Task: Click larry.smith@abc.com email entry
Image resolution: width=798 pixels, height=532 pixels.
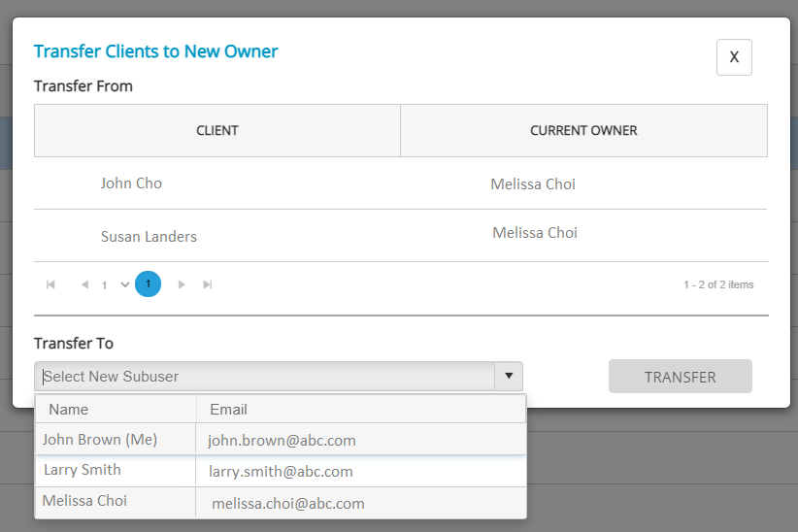Action: (x=281, y=472)
